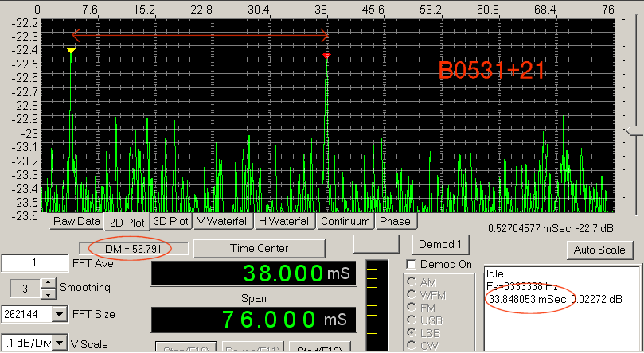Select the FM demodulation radio button
644x353 pixels.
point(411,308)
